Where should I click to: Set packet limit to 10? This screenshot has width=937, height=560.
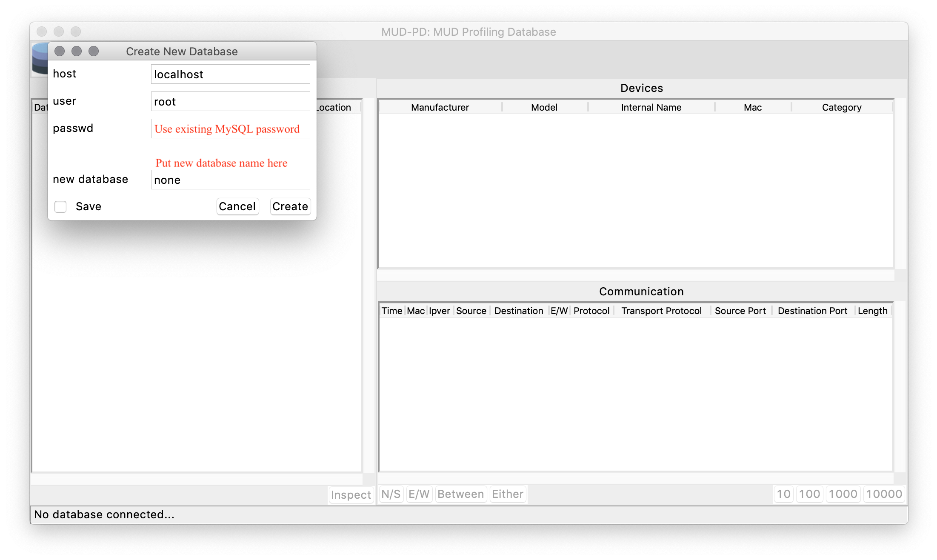click(x=783, y=494)
